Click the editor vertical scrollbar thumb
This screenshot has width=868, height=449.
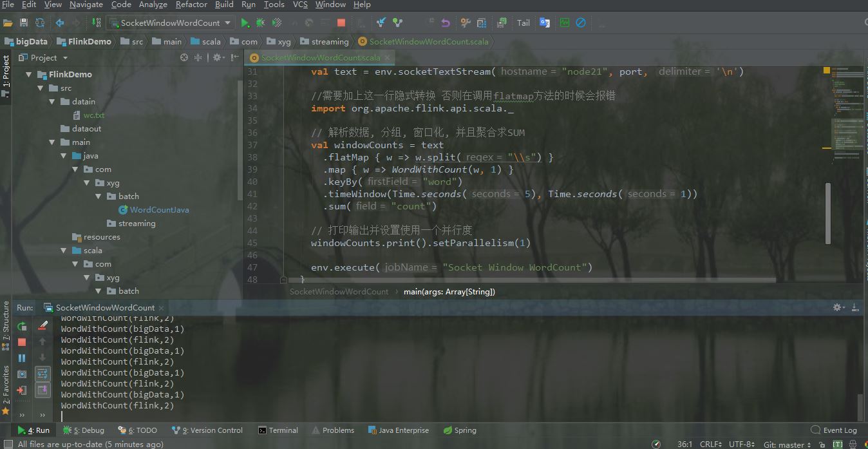(x=828, y=204)
